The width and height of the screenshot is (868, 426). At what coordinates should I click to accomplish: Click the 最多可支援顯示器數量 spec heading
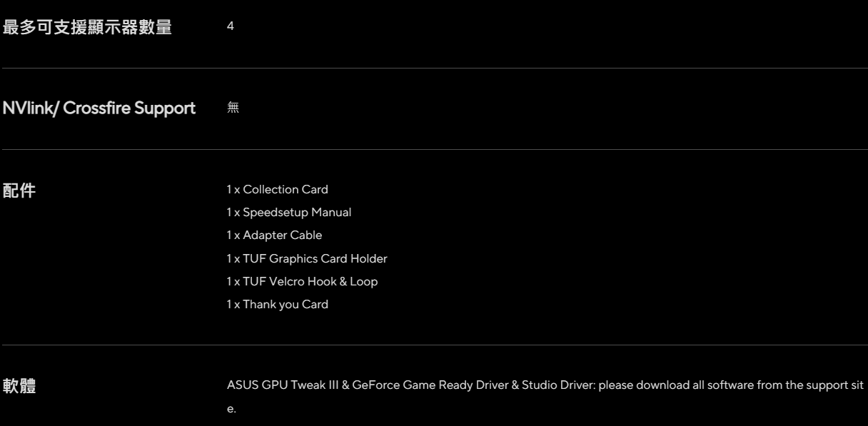tap(87, 29)
